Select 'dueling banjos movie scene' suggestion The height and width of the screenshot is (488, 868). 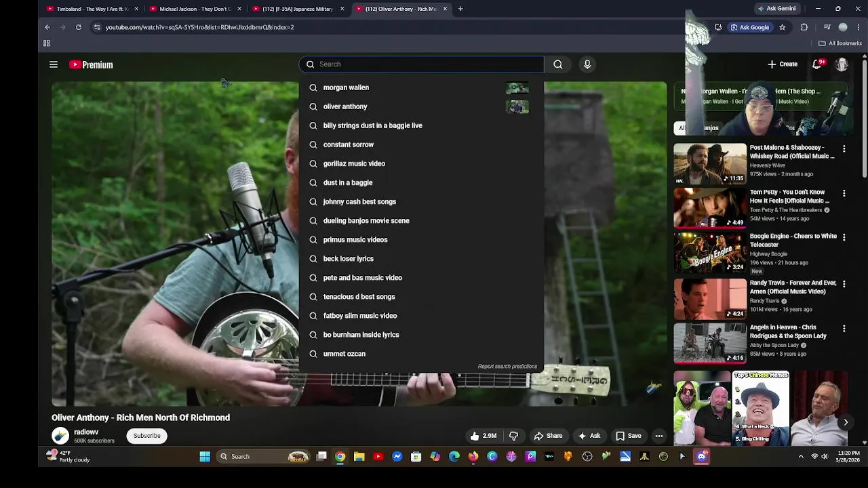pyautogui.click(x=420, y=220)
